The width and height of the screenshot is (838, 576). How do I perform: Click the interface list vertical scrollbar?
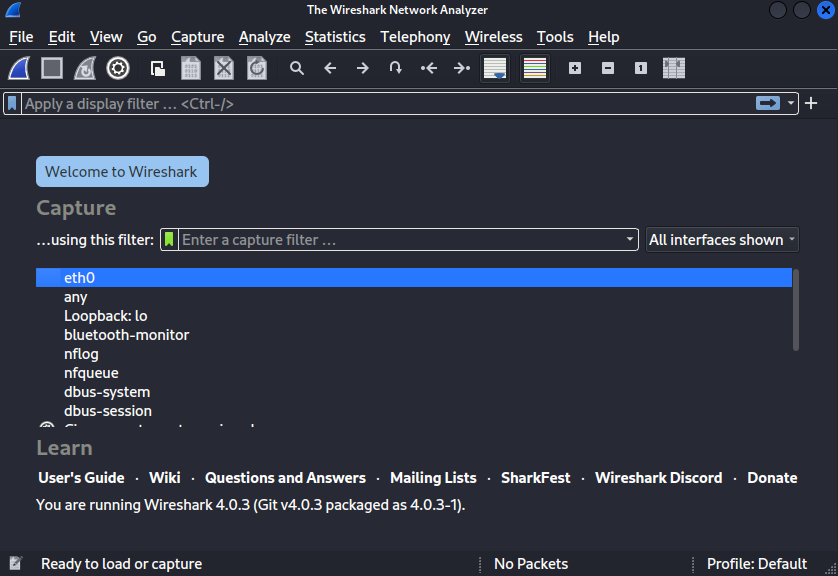click(x=796, y=310)
